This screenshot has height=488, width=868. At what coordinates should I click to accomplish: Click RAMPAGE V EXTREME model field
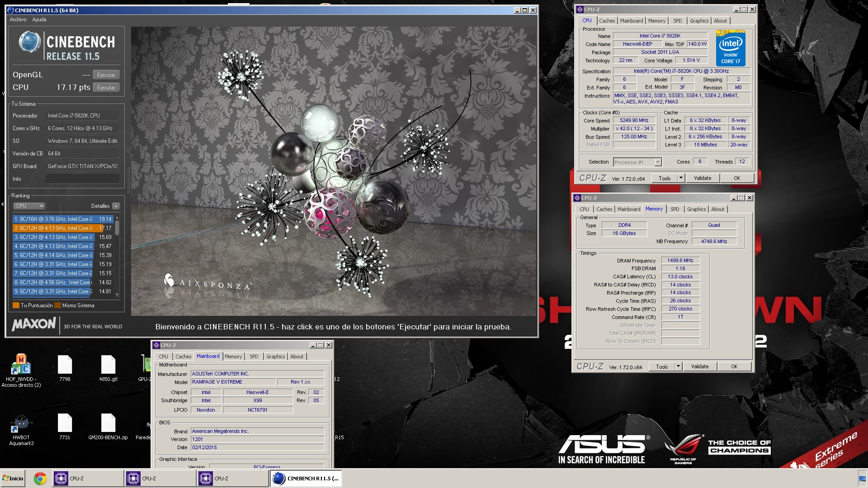233,382
